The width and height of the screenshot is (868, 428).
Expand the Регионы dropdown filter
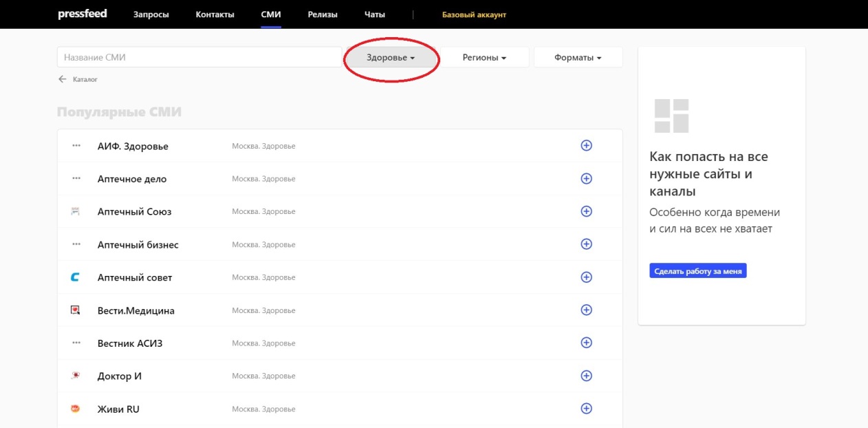click(484, 58)
